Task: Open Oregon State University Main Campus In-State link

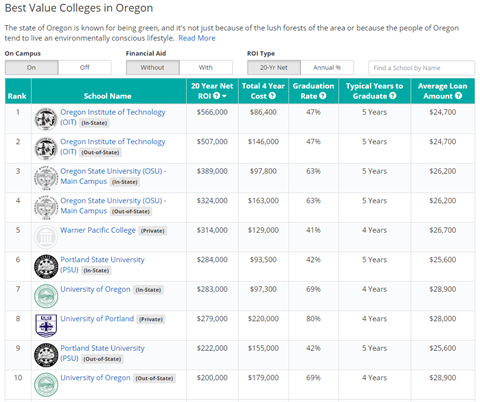Action: [x=113, y=176]
